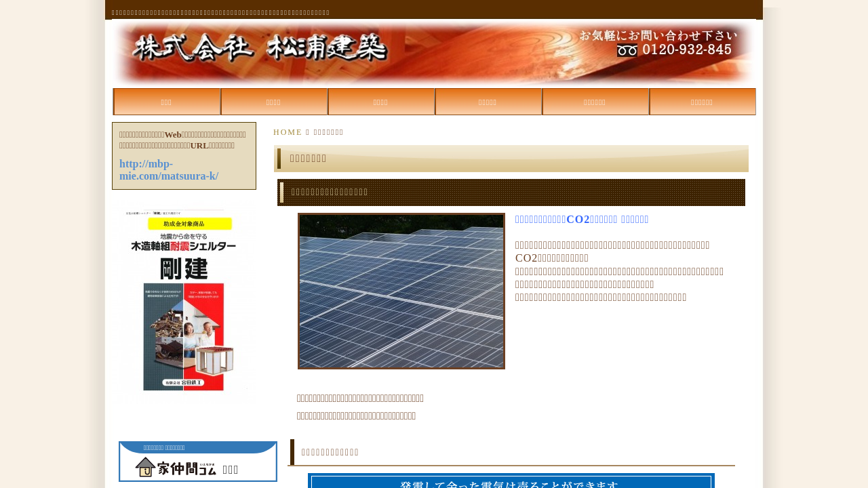Click the first orange navigation menu tab
Screen dimensions: 868x488
pos(167,102)
